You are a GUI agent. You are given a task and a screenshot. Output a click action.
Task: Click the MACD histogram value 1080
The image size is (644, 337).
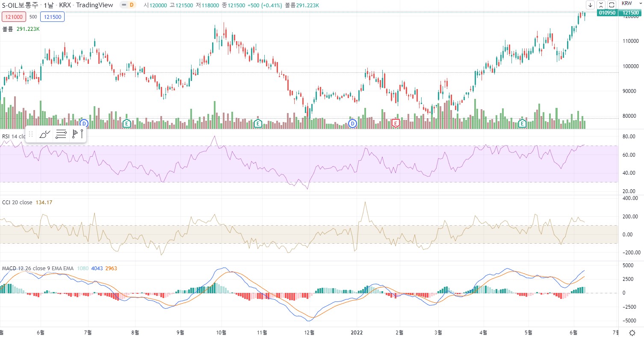tap(83, 268)
